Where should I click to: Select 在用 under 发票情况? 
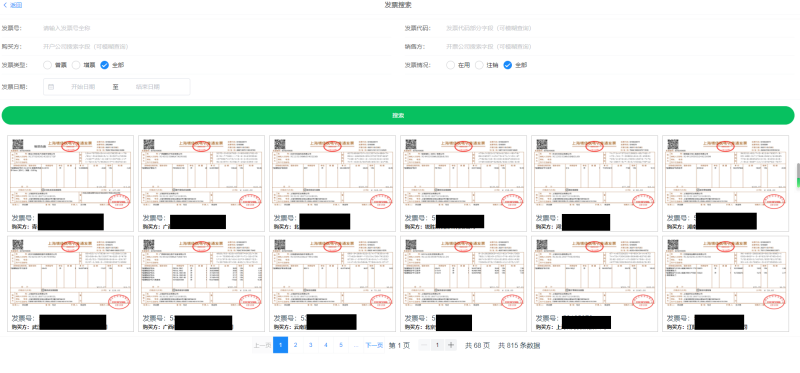(x=451, y=65)
